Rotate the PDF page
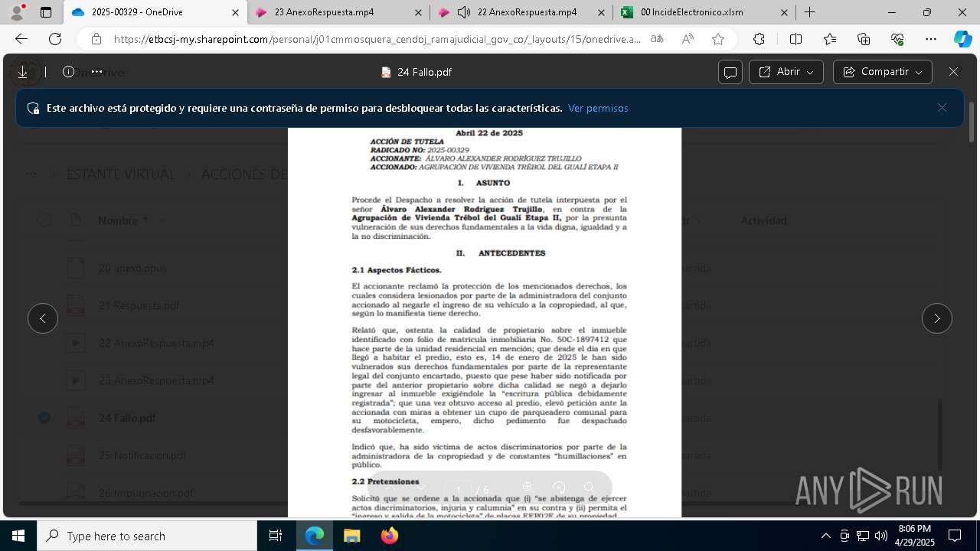 coord(559,487)
